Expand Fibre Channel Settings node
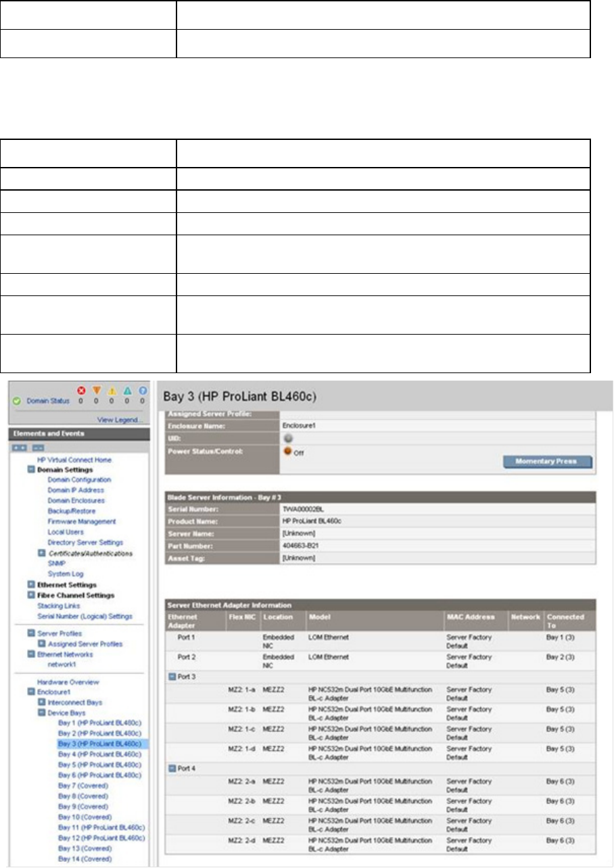 click(31, 595)
